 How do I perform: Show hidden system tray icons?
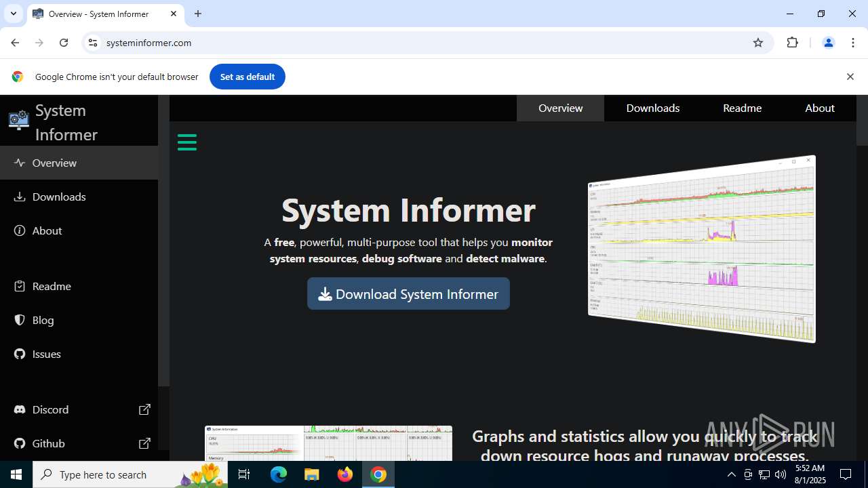click(x=731, y=474)
